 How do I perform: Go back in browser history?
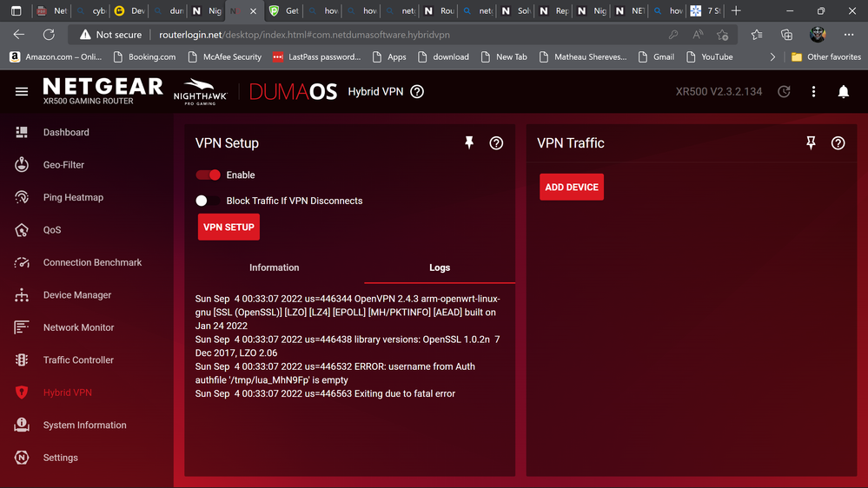point(19,35)
